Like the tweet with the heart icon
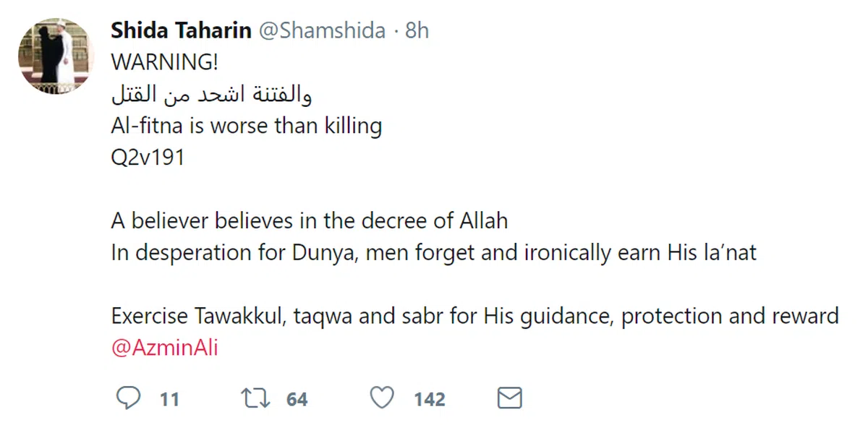Image resolution: width=868 pixels, height=425 pixels. coord(382,398)
